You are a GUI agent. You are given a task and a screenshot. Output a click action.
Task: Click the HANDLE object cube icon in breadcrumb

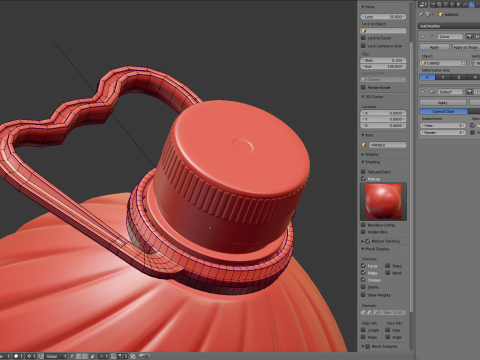tap(441, 14)
